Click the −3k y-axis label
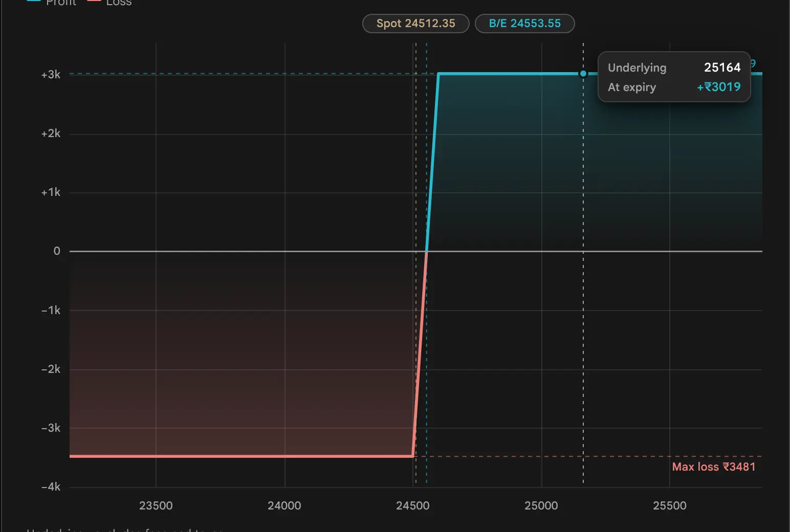The width and height of the screenshot is (790, 532). click(51, 428)
